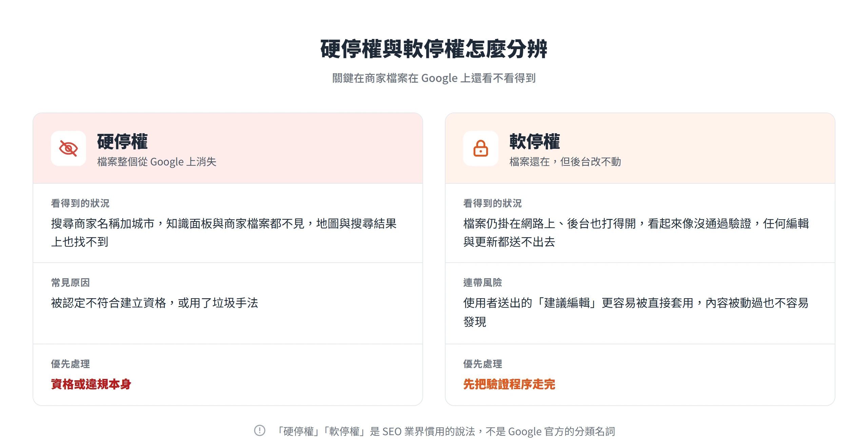
Task: Click the footnote about SEO 業界慣用的說法
Action: click(x=446, y=431)
